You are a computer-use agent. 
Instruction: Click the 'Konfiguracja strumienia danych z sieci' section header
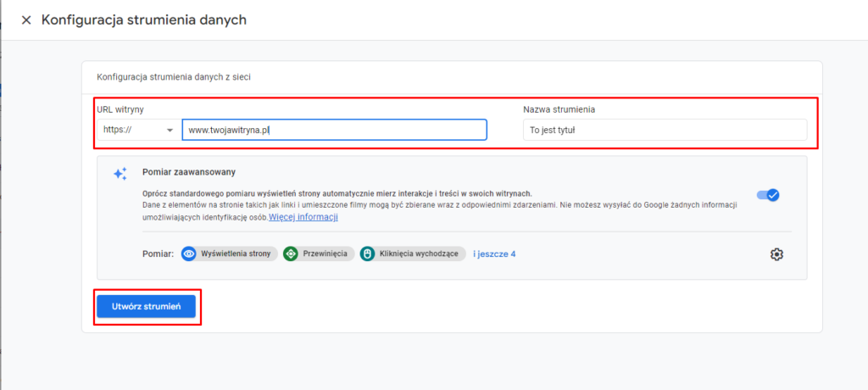174,76
